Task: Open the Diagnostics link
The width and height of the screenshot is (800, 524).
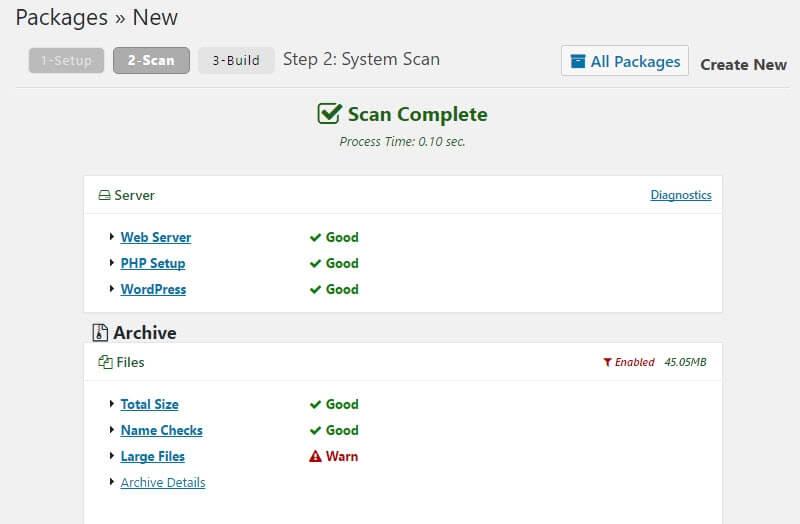Action: click(x=681, y=196)
